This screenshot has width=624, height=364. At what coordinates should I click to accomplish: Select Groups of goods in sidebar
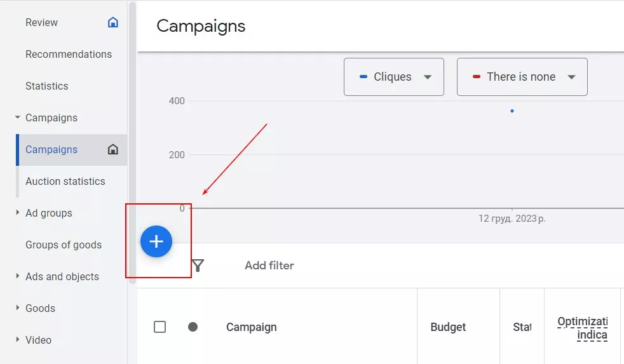click(x=64, y=245)
